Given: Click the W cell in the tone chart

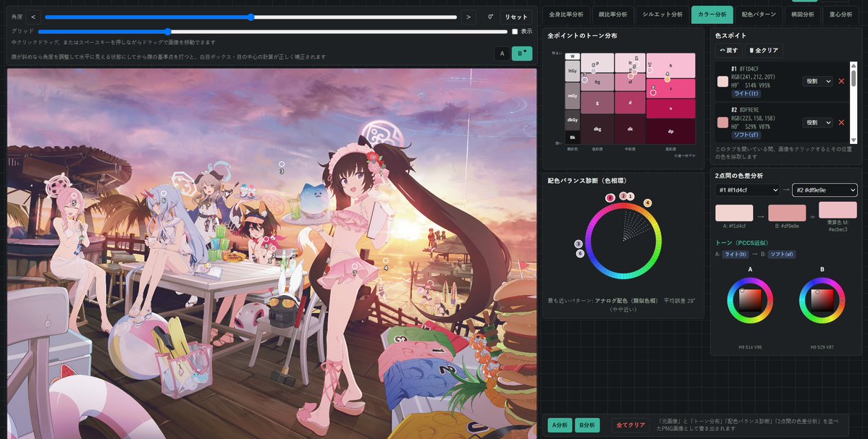Looking at the screenshot, I should [x=572, y=56].
